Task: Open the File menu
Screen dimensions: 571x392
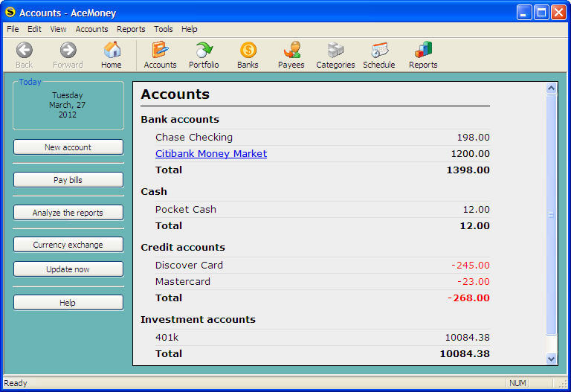Action: tap(13, 29)
